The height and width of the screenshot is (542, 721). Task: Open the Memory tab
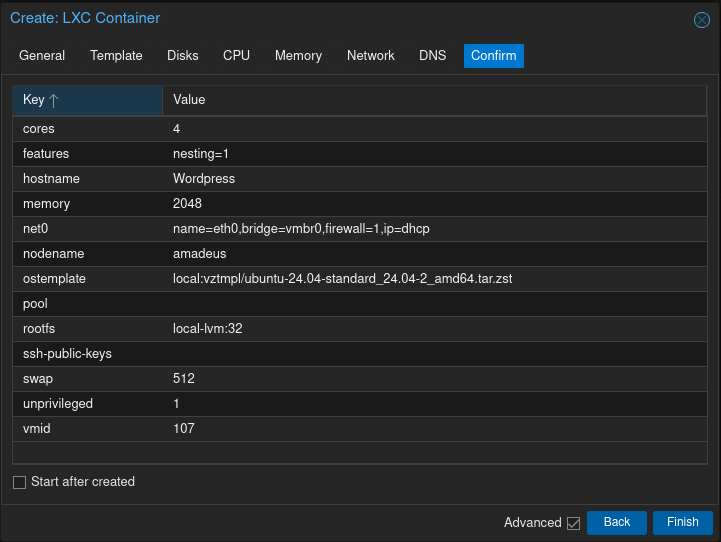click(298, 56)
